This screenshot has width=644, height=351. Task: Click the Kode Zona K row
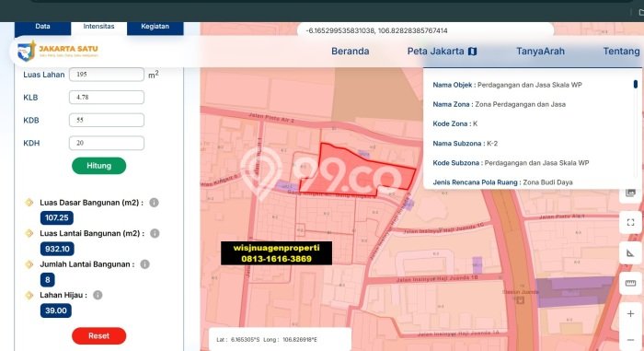(455, 123)
